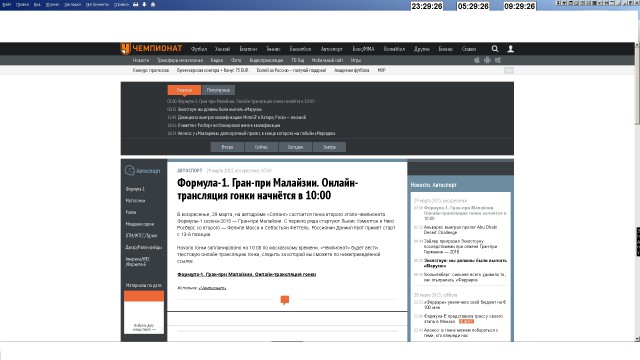Image resolution: width=640 pixels, height=360 pixels.
Task: Open the Закладки browser menu
Action: click(73, 4)
